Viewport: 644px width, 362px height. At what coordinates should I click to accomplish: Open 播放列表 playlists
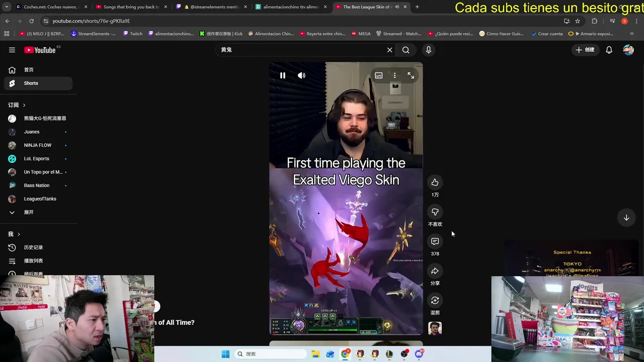coord(38,261)
